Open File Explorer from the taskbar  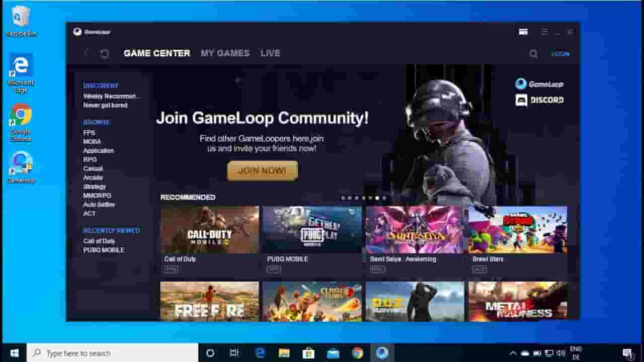coord(284,353)
